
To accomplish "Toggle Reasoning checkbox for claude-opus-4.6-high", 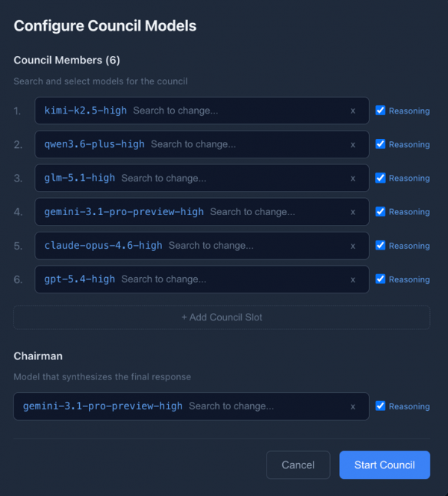I will pos(381,245).
